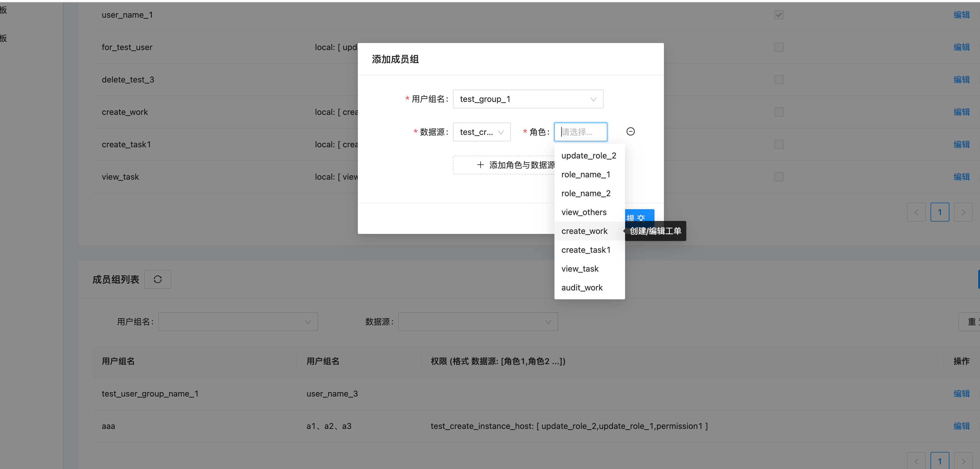The image size is (980, 469).
Task: Check the checkbox on the create_work row
Action: [x=778, y=112]
